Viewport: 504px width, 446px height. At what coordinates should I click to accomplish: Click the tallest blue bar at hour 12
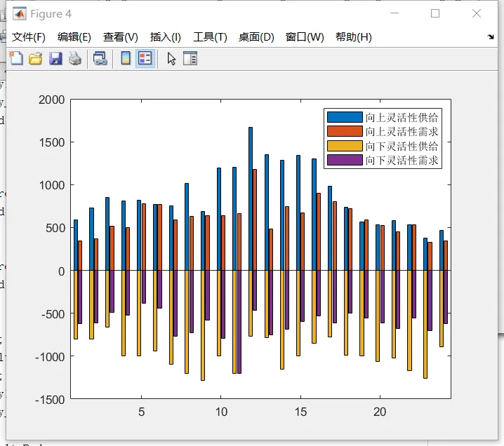tap(251, 198)
